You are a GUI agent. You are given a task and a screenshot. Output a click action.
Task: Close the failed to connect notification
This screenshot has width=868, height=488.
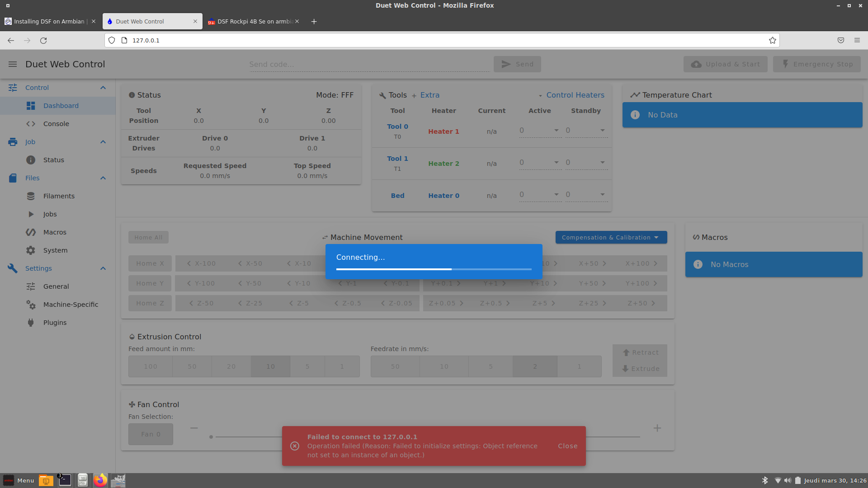pyautogui.click(x=568, y=446)
